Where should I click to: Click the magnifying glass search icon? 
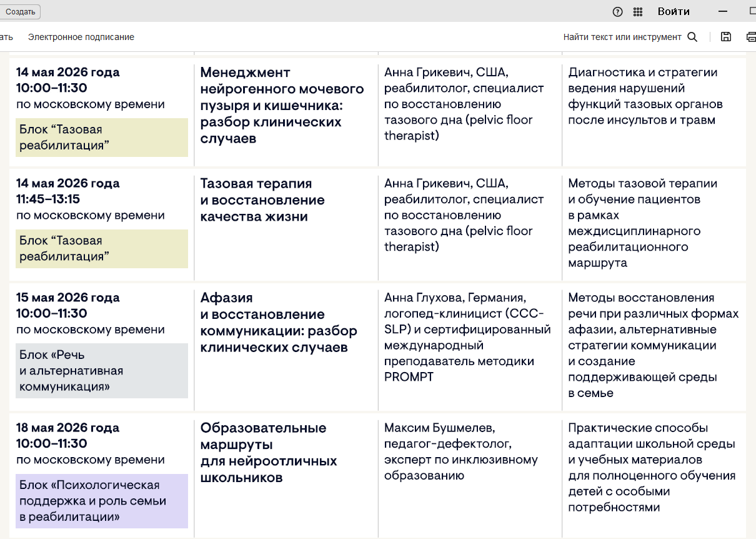[x=692, y=37]
